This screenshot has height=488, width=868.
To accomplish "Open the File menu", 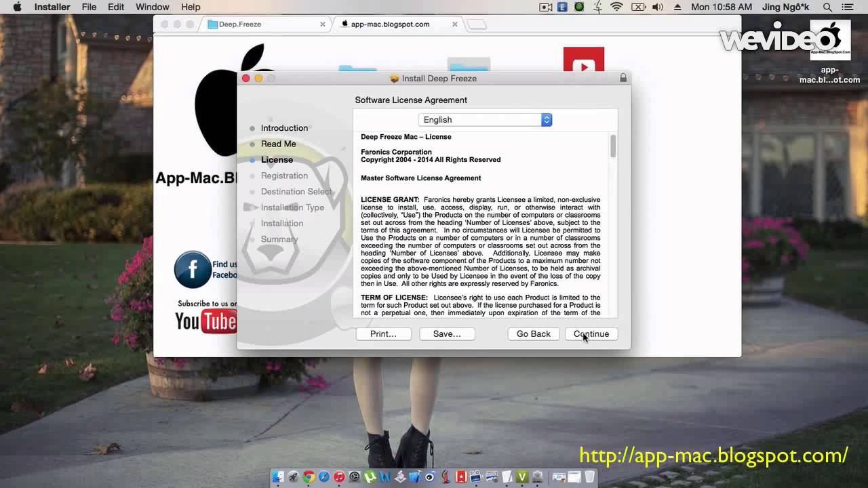I will click(x=89, y=7).
